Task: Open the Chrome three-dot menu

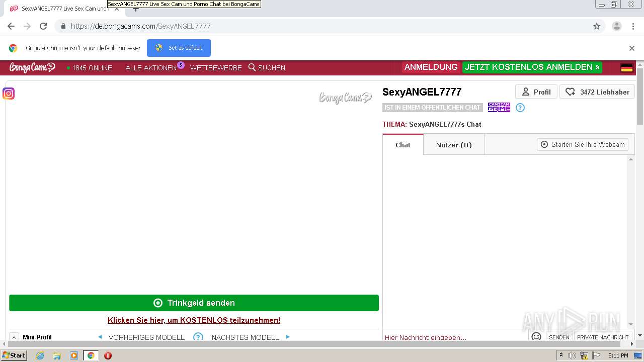Action: tap(633, 26)
